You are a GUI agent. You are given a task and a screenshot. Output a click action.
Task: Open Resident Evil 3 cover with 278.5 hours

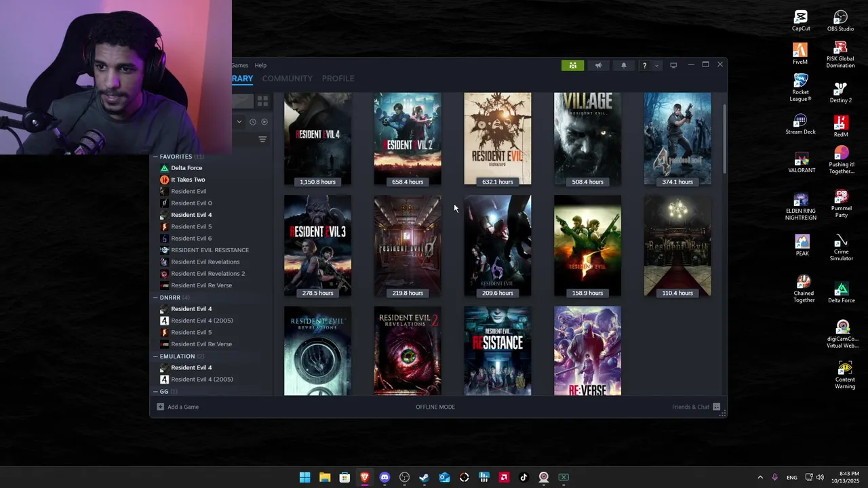click(317, 246)
